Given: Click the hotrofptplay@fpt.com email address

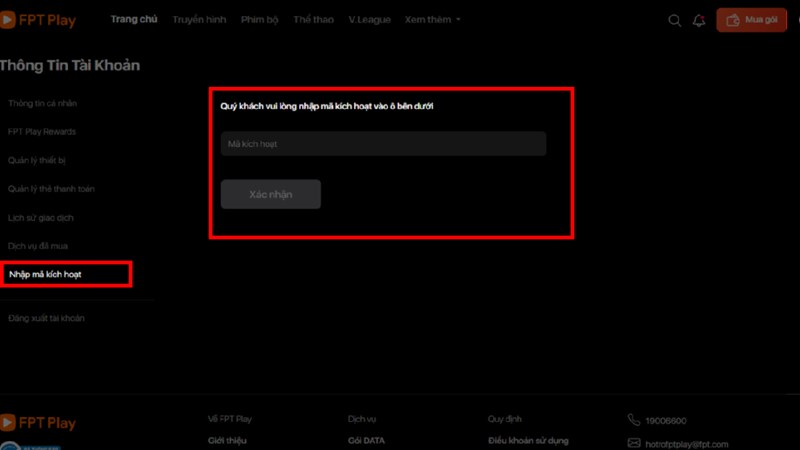Looking at the screenshot, I should (687, 444).
